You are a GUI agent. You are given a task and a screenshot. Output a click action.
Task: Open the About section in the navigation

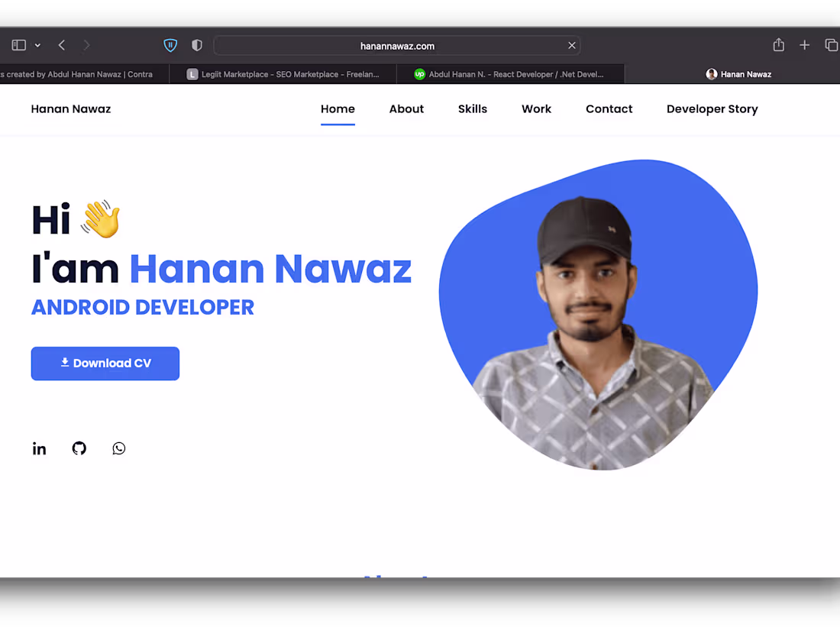406,108
